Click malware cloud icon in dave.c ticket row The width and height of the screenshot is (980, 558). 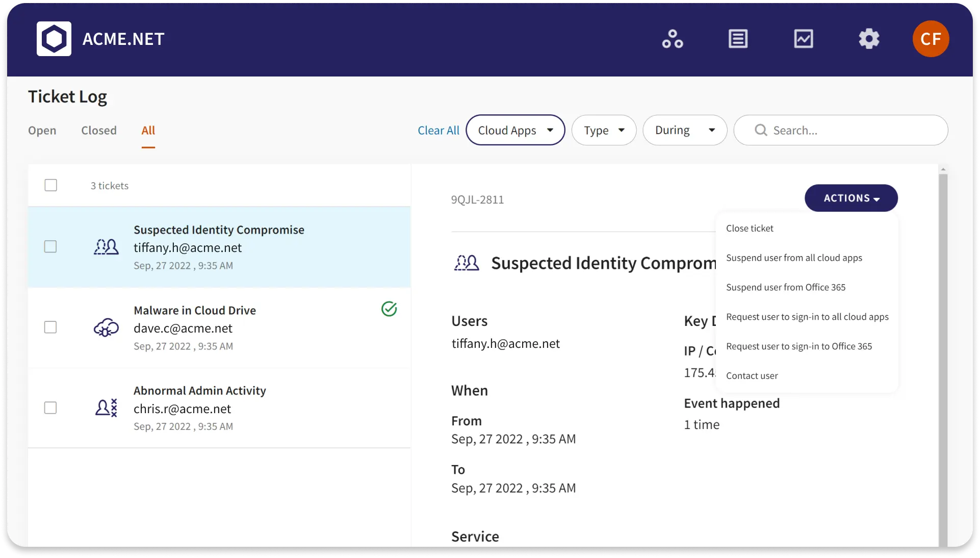[x=106, y=327]
